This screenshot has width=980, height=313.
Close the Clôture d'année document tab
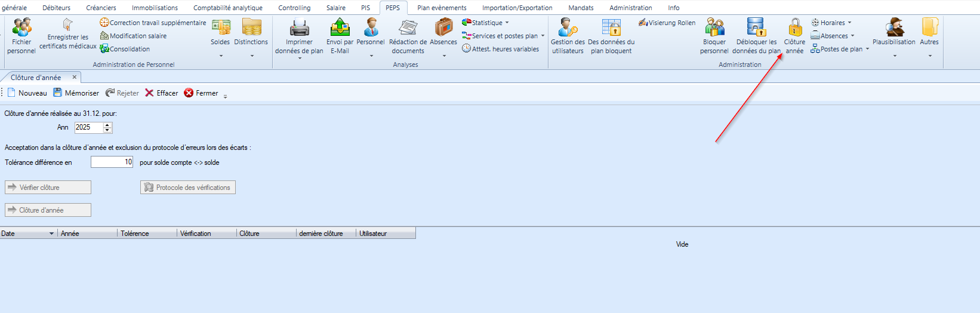click(x=75, y=77)
